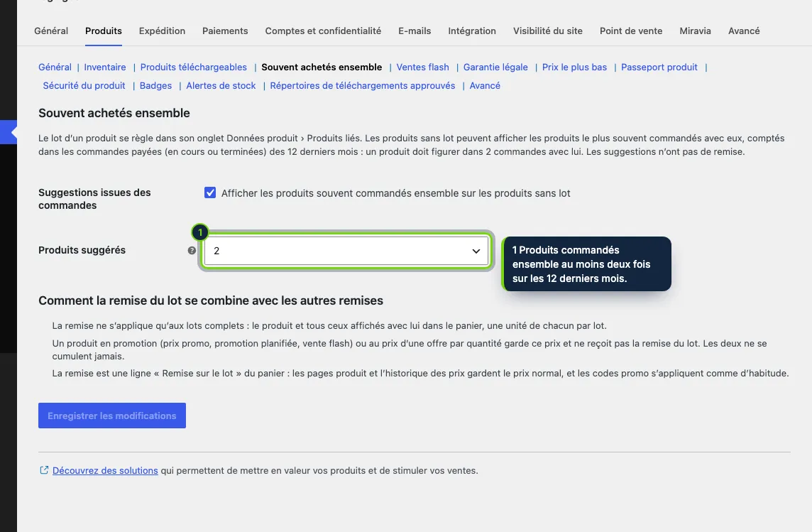The width and height of the screenshot is (812, 532).
Task: Select Souvent achetés ensemble sub-section
Action: click(x=322, y=67)
